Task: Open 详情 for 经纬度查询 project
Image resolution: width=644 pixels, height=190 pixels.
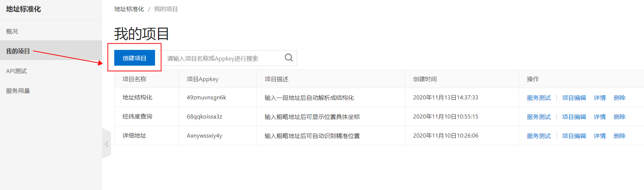Action: pyautogui.click(x=600, y=117)
